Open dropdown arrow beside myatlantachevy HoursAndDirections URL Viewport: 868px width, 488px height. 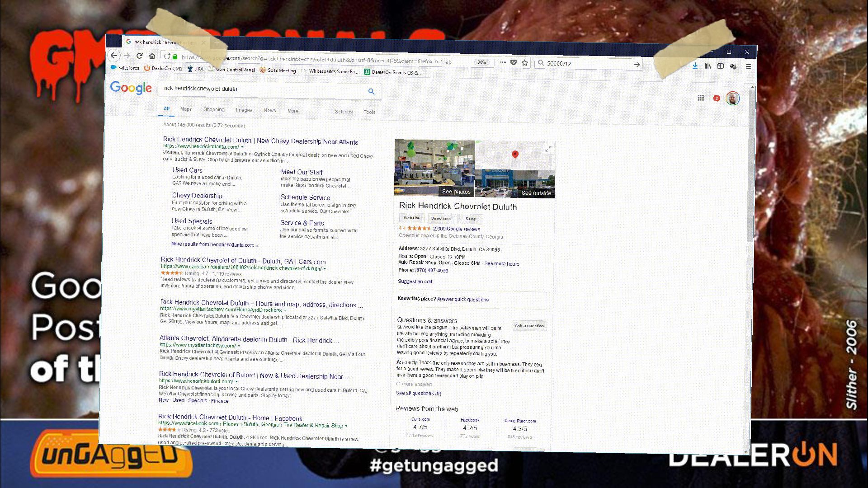[x=285, y=310]
